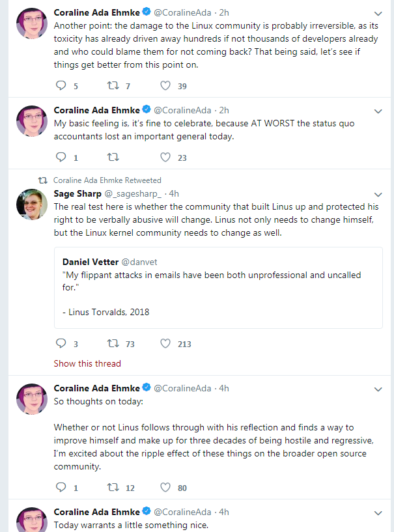Open caret menu on 'So thoughts on today' tweet
This screenshot has width=394, height=532.
tap(378, 389)
